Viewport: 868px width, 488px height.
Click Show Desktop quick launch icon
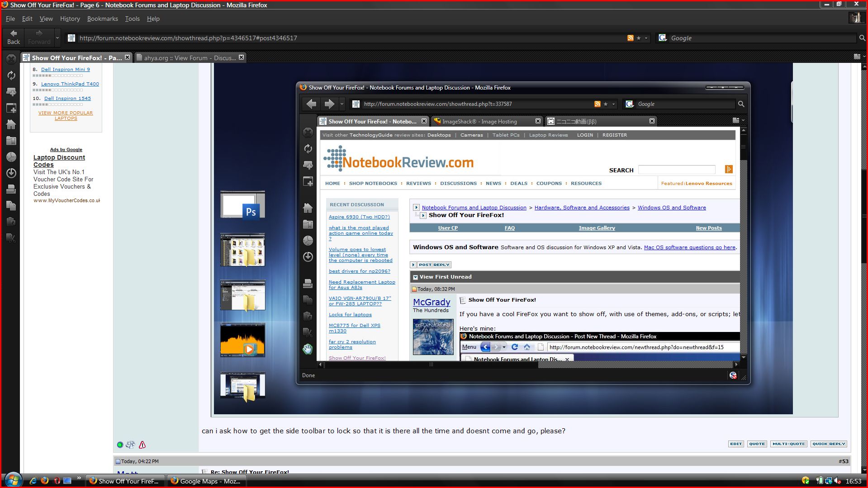(67, 481)
